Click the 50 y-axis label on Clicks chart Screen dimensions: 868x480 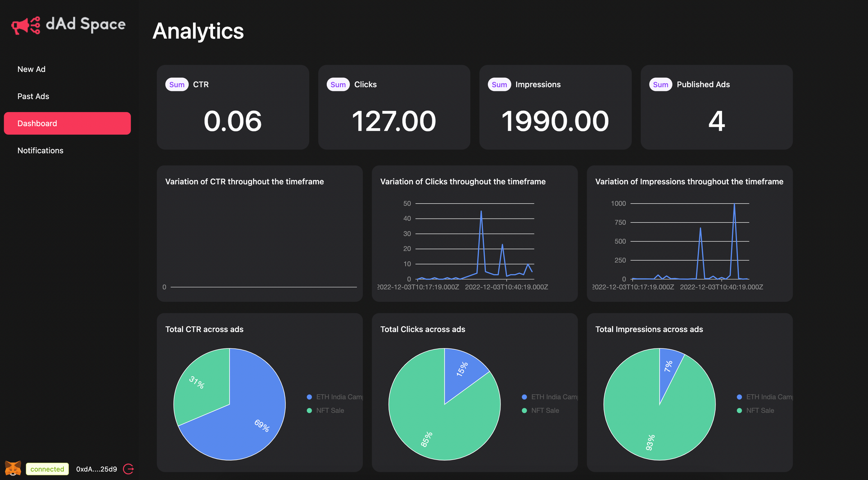click(x=407, y=204)
